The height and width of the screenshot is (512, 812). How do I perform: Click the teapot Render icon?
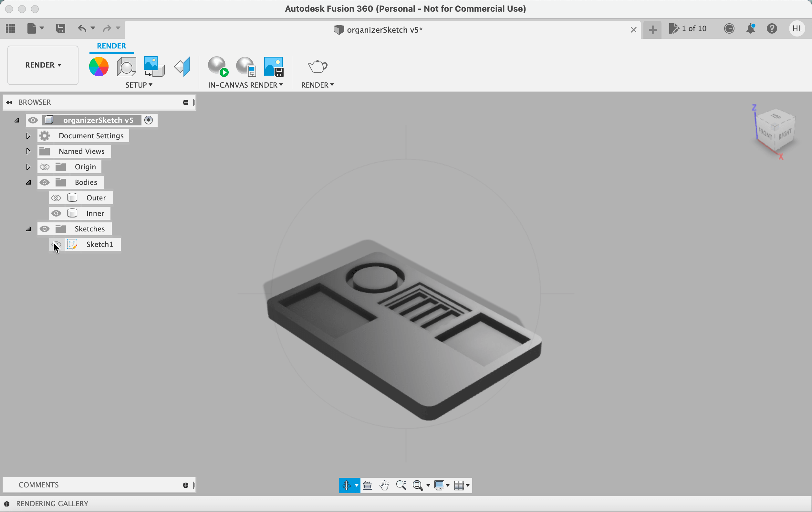(317, 67)
